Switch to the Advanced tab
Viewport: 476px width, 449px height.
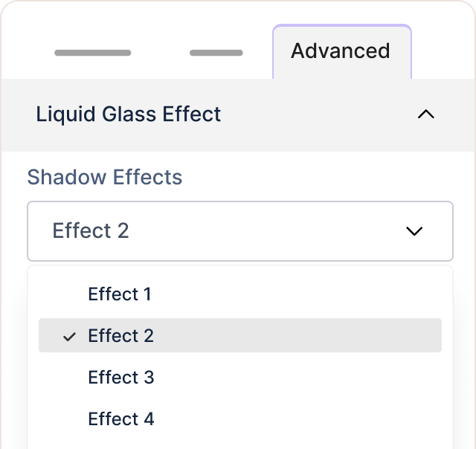[341, 51]
